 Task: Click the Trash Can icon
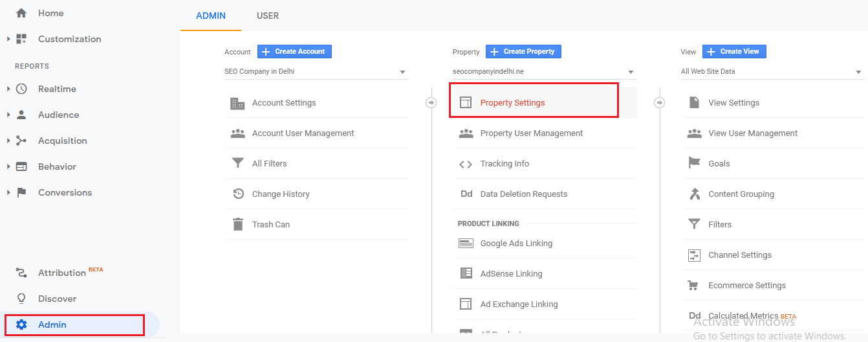[237, 224]
